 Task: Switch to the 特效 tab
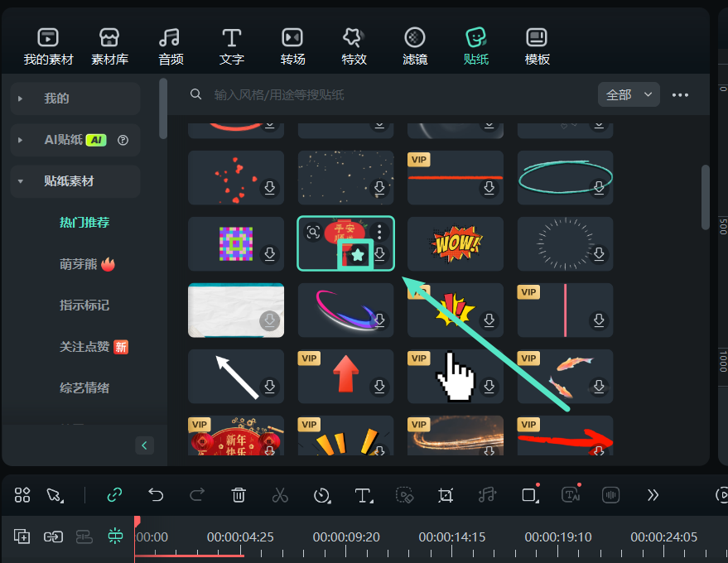354,46
